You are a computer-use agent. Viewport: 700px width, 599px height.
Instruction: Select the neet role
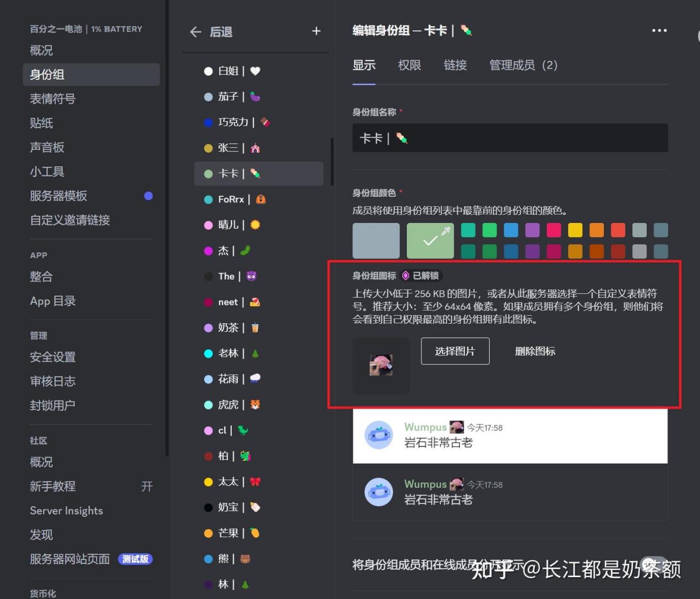[259, 302]
